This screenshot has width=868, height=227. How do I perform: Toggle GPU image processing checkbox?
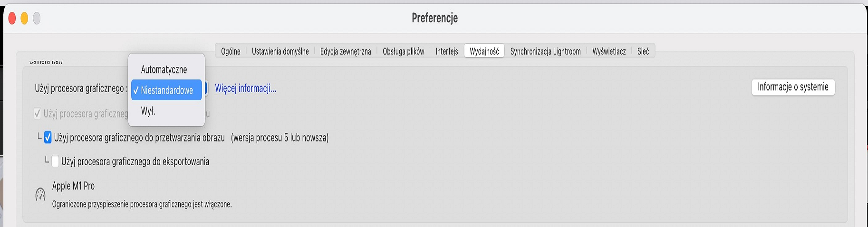(48, 138)
